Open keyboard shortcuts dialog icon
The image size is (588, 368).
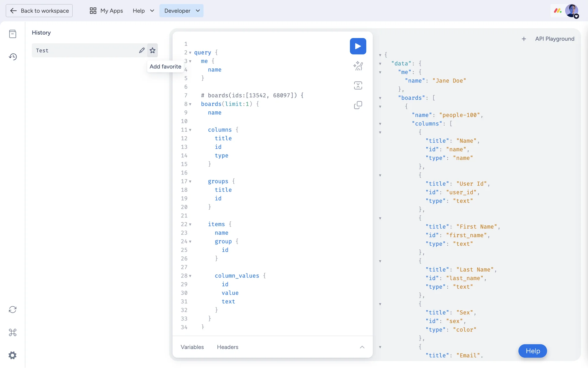tap(13, 332)
